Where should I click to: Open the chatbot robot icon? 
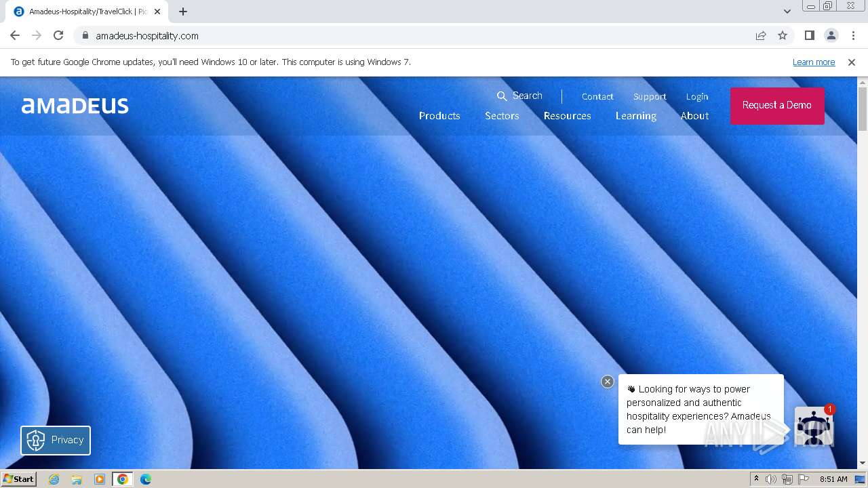point(814,426)
